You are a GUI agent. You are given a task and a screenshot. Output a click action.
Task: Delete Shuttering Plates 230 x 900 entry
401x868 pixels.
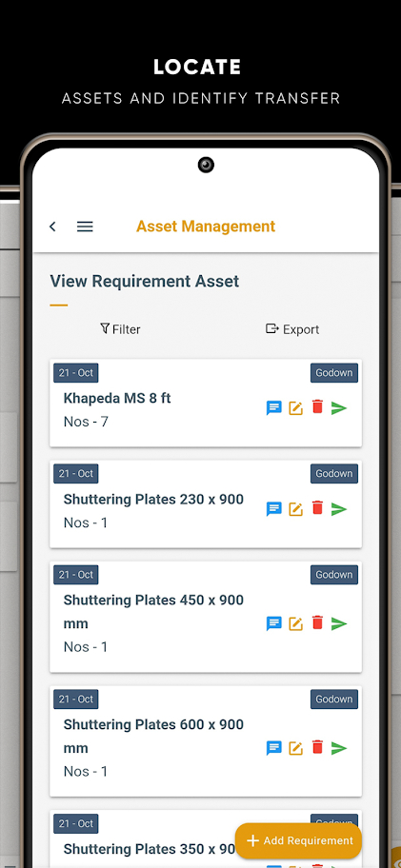click(317, 508)
